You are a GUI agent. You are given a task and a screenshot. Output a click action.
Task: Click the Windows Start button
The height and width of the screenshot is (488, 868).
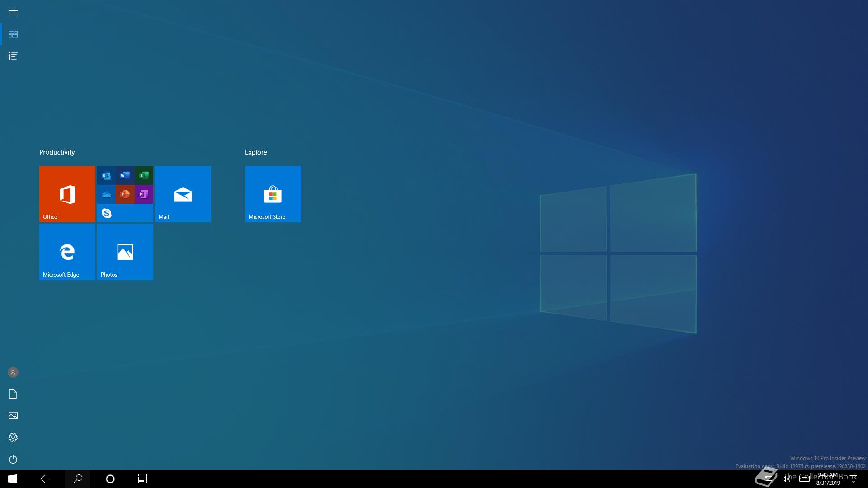13,479
